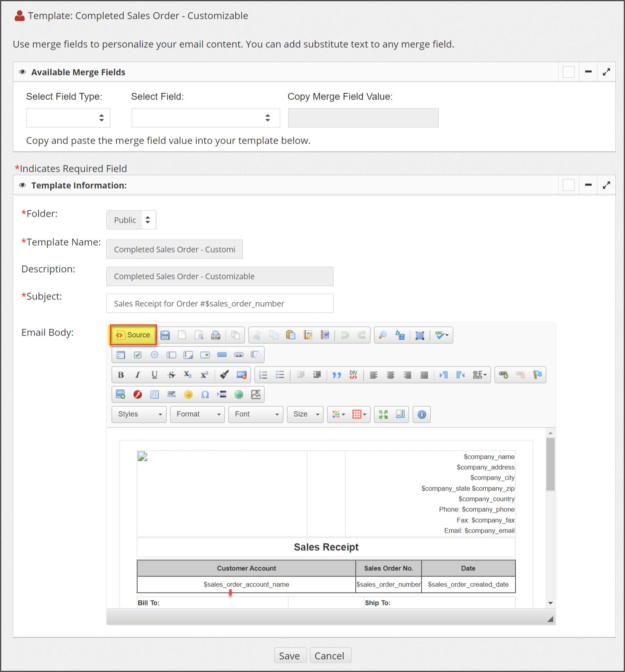This screenshot has height=672, width=625.
Task: Center align the text
Action: (390, 375)
